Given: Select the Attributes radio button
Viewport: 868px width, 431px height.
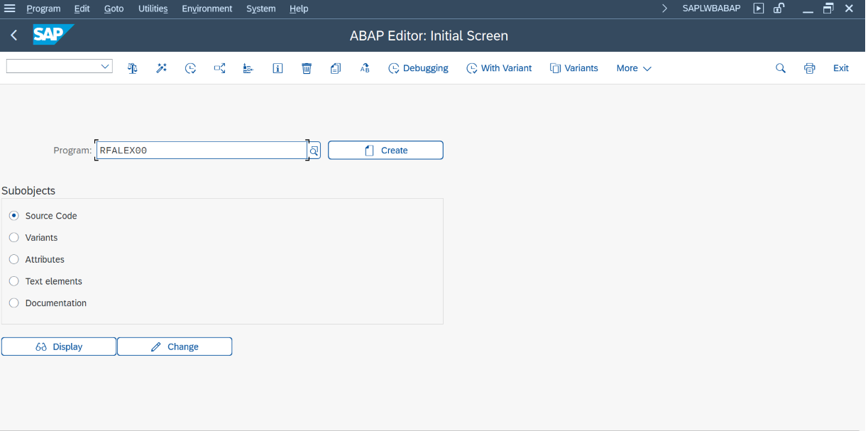Looking at the screenshot, I should tap(14, 260).
